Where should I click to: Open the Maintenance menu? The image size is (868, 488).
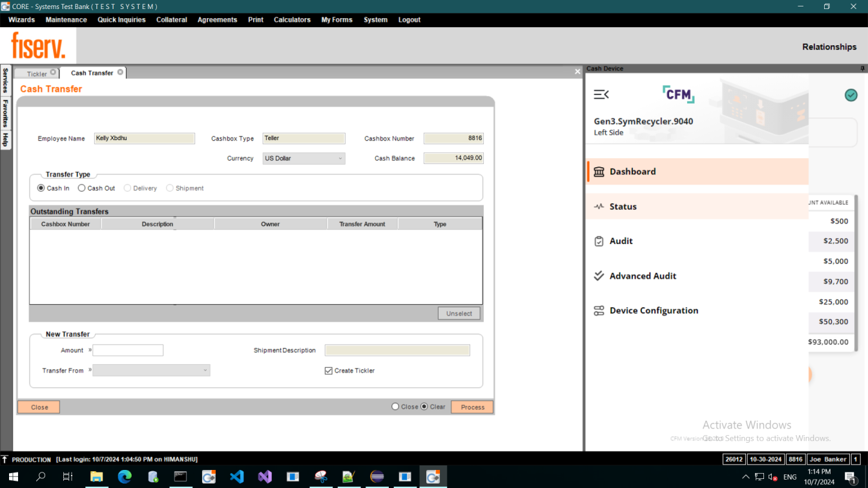[66, 20]
